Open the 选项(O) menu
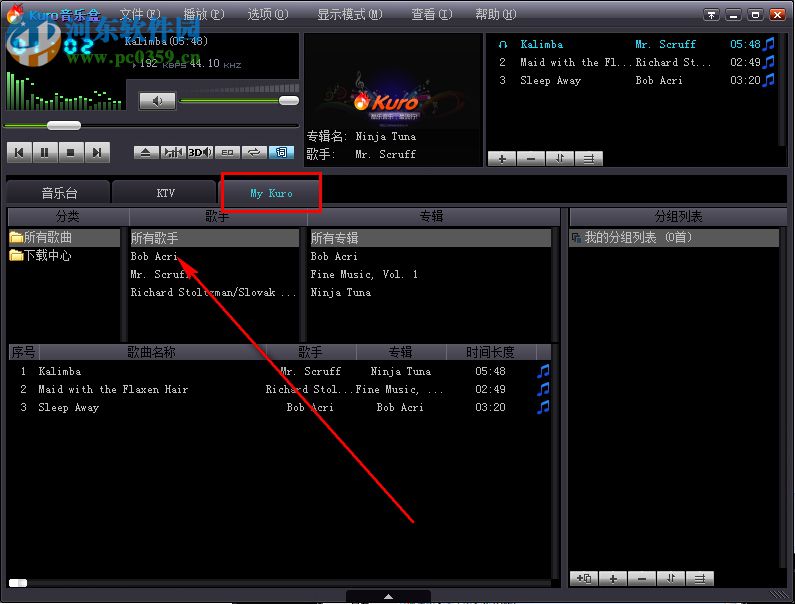 pyautogui.click(x=268, y=14)
